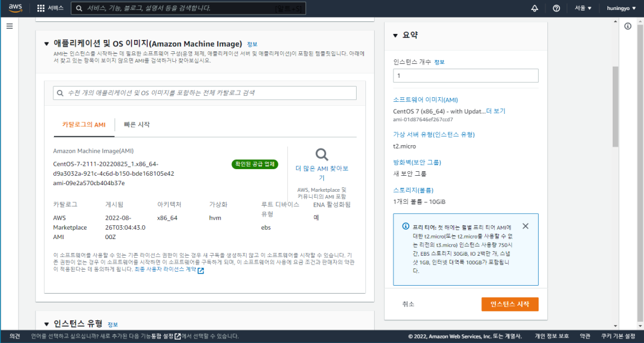The width and height of the screenshot is (644, 343).
Task: Open the hamburger side navigation menu
Action: [9, 26]
